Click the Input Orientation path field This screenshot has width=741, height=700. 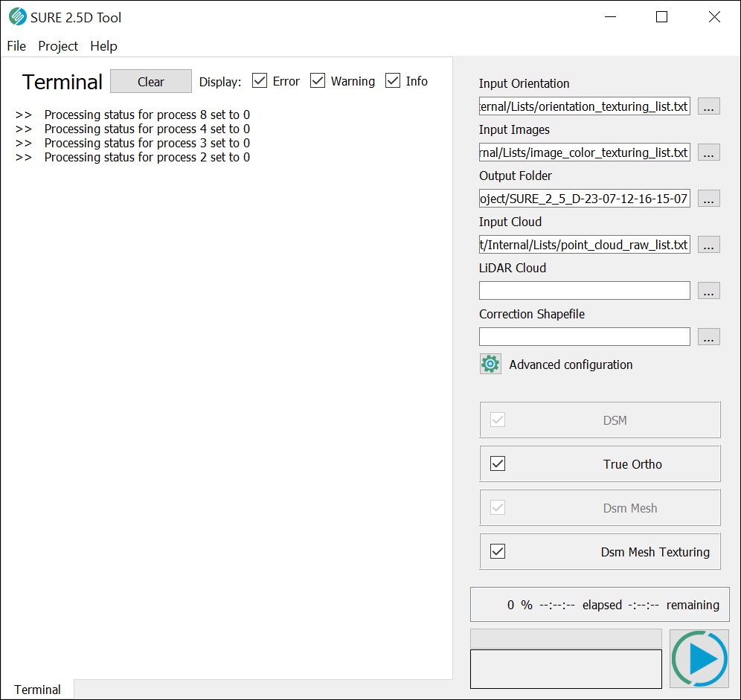click(x=585, y=106)
